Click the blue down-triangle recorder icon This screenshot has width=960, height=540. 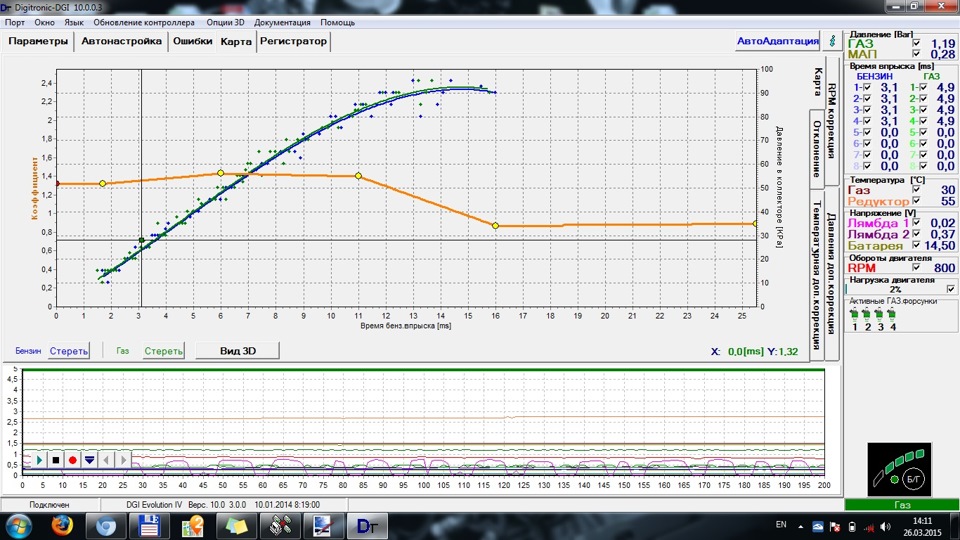pyautogui.click(x=89, y=460)
